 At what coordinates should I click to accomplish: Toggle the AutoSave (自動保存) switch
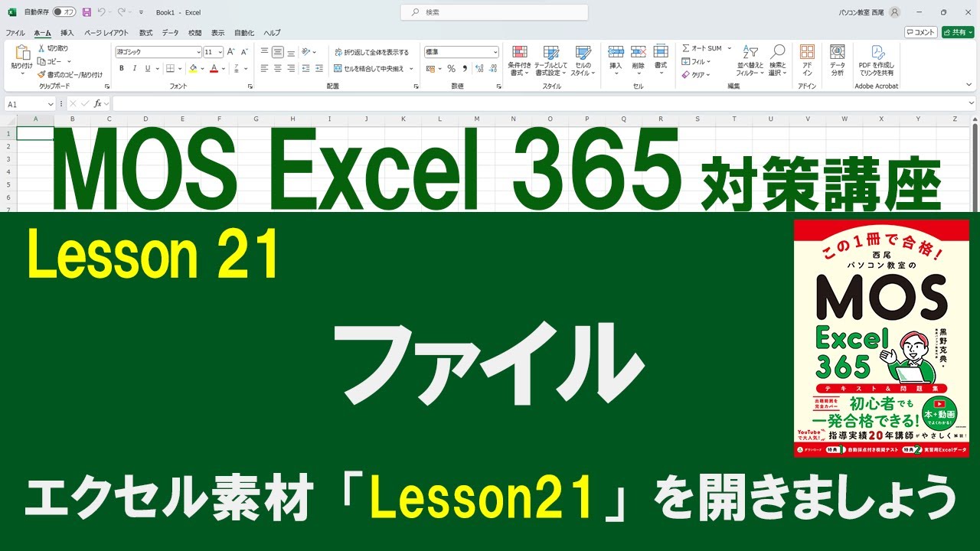coord(64,12)
